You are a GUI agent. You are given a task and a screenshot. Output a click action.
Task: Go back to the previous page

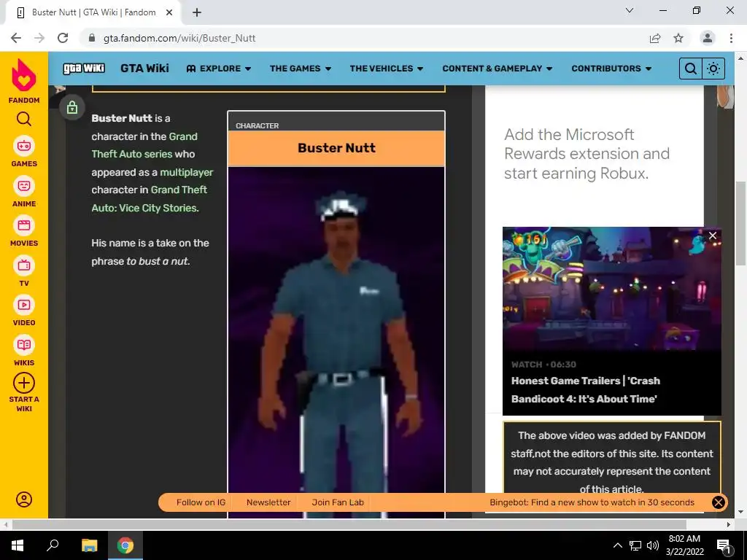click(x=16, y=38)
